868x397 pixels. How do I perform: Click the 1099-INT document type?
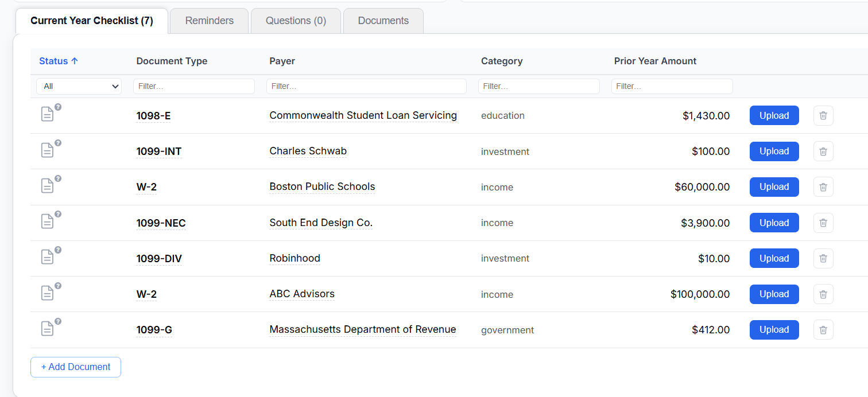(159, 151)
